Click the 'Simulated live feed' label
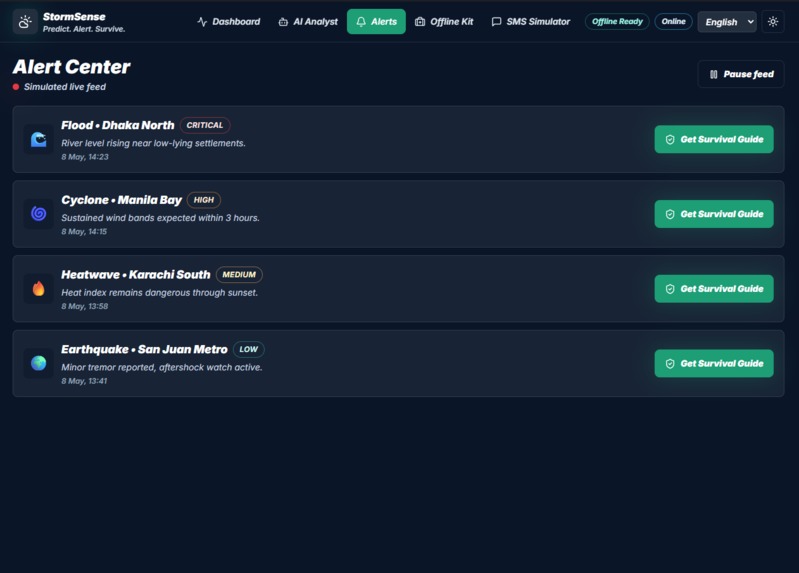 65,87
